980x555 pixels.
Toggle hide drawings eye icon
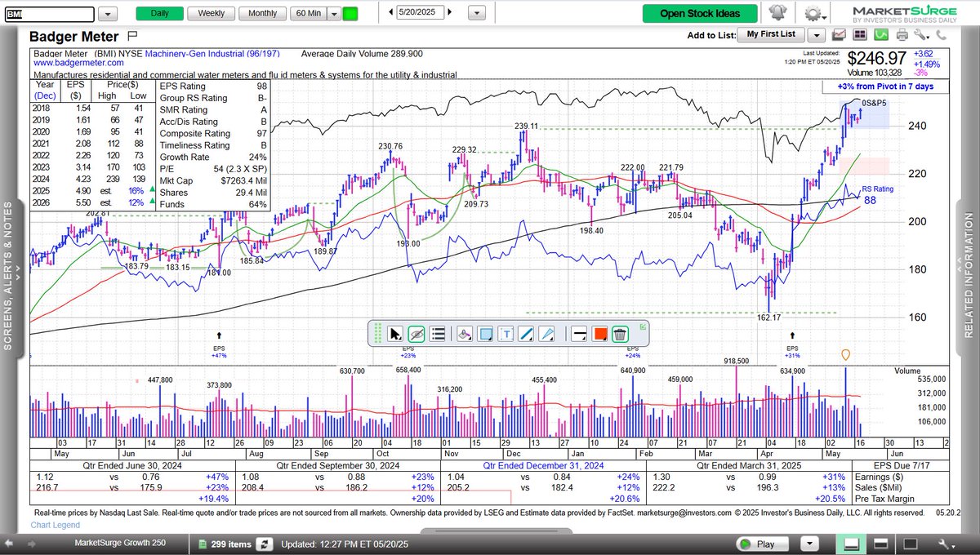pos(416,333)
